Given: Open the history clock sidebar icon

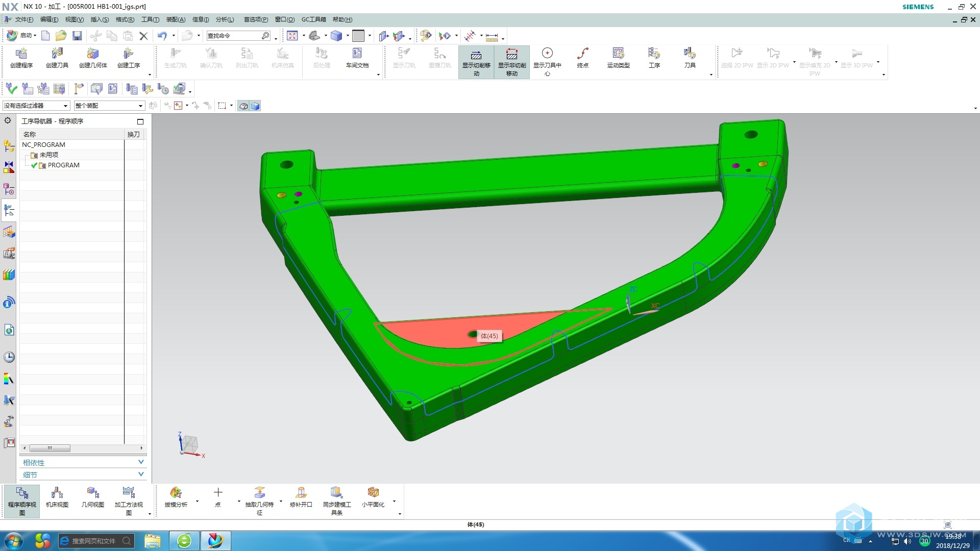Looking at the screenshot, I should [x=9, y=357].
